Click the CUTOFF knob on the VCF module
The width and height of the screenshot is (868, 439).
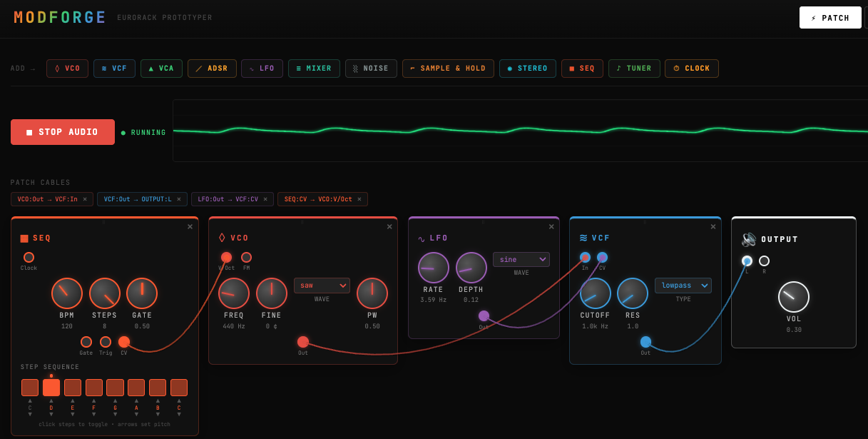595,293
